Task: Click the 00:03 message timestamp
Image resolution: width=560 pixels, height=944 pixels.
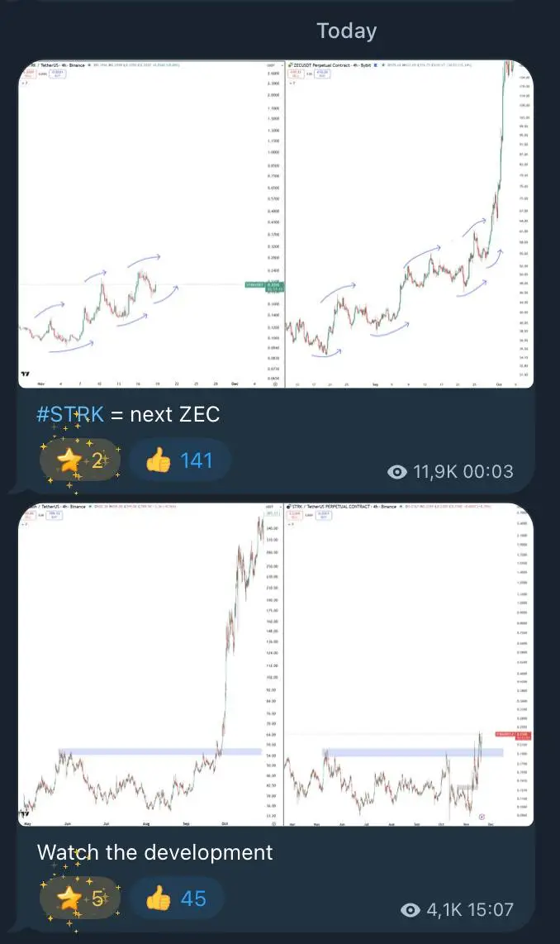Action: (x=486, y=472)
